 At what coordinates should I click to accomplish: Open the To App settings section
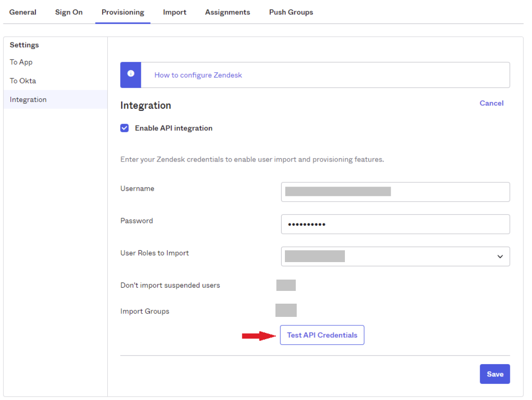(21, 62)
